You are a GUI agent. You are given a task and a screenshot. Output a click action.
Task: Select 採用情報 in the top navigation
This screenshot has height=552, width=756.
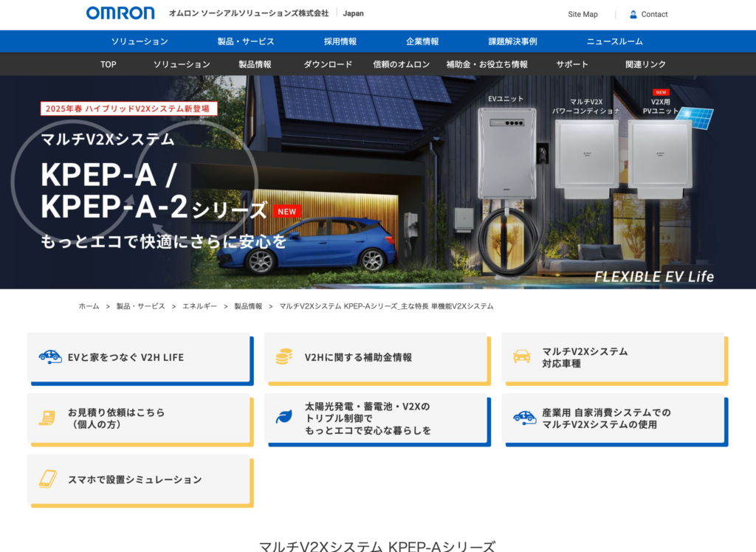point(340,41)
